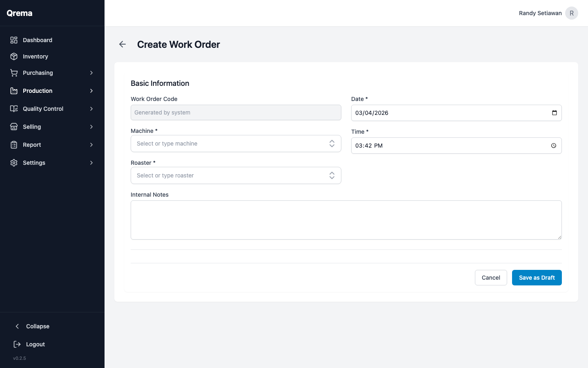The height and width of the screenshot is (368, 588).
Task: Click the Purchasing cart icon
Action: coord(13,73)
